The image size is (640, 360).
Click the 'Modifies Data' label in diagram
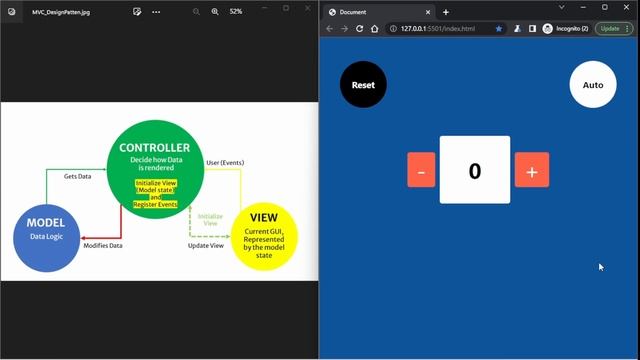tap(103, 246)
